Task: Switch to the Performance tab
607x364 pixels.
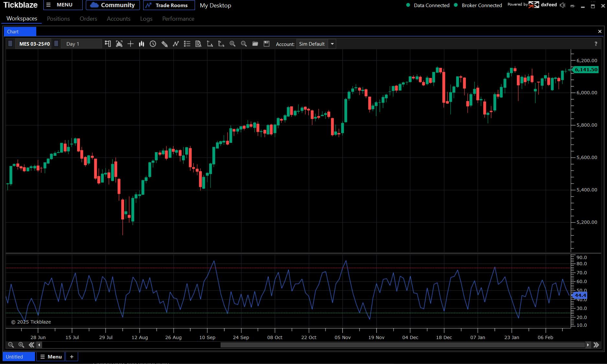Action: (178, 19)
